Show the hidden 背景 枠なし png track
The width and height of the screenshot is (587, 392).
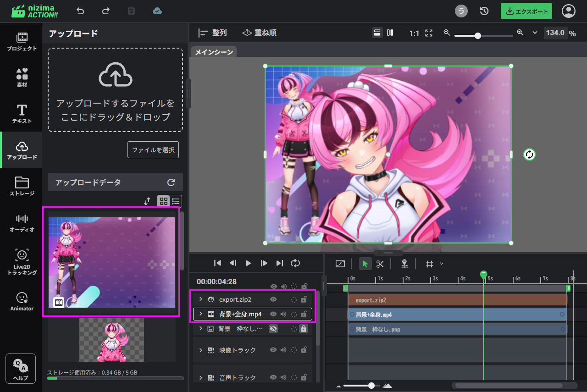point(273,329)
